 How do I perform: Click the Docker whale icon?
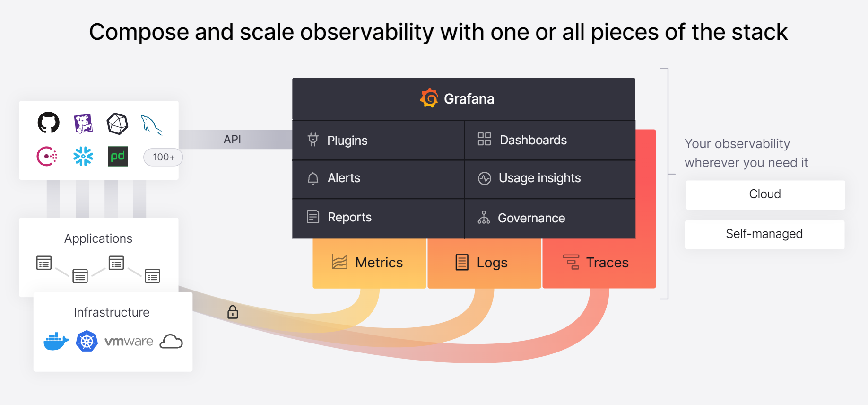tap(56, 342)
